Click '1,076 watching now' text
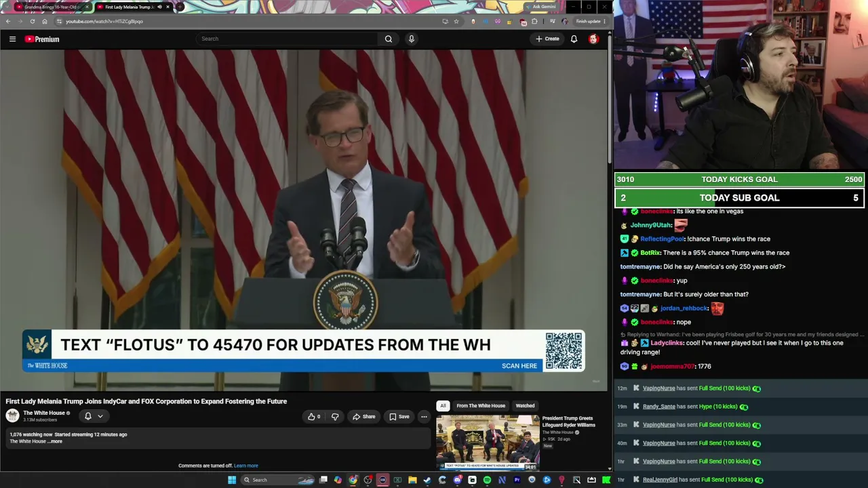 [x=31, y=434]
